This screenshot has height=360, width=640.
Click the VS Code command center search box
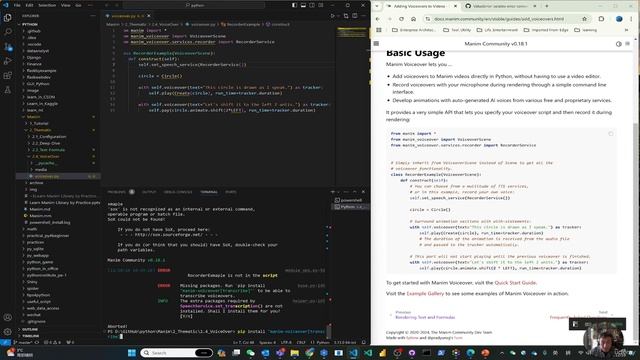coord(194,5)
